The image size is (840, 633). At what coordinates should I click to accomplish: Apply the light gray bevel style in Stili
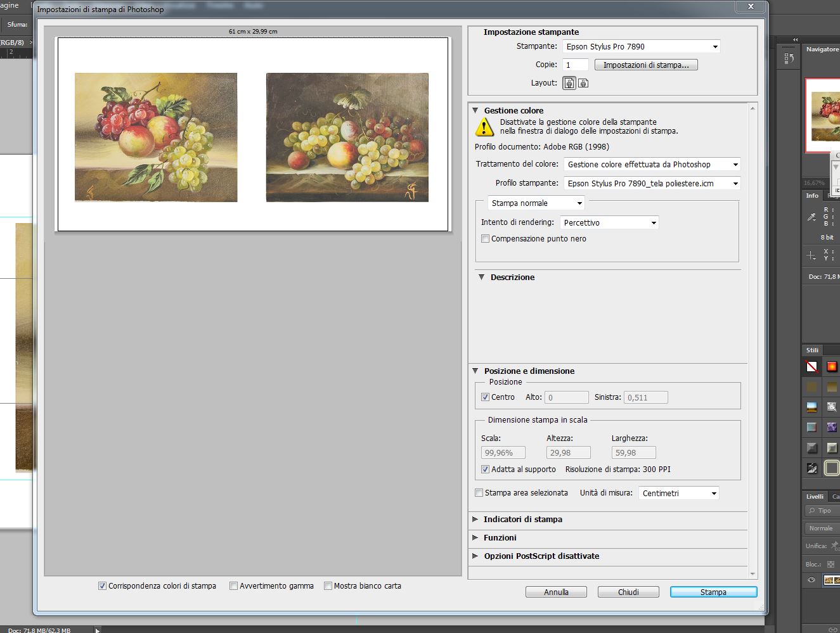tap(831, 448)
